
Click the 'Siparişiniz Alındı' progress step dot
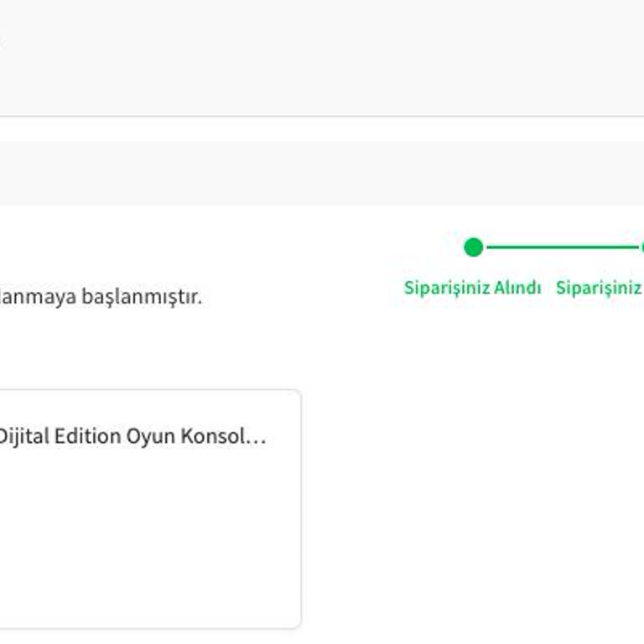[x=473, y=247]
